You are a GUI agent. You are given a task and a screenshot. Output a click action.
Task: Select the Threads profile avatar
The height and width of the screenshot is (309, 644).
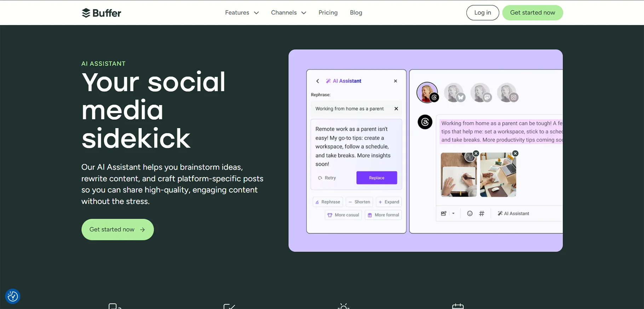click(x=427, y=92)
